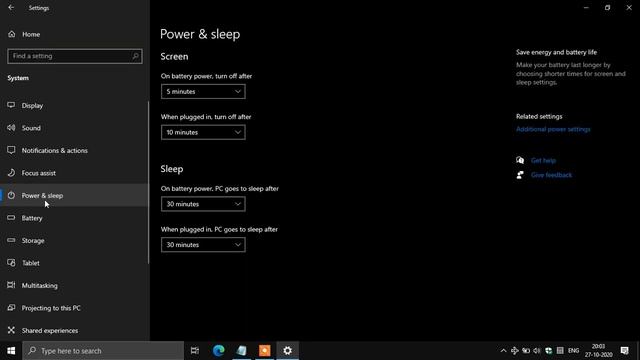Open the clock and date flyout
This screenshot has width=640, height=360.
598,351
